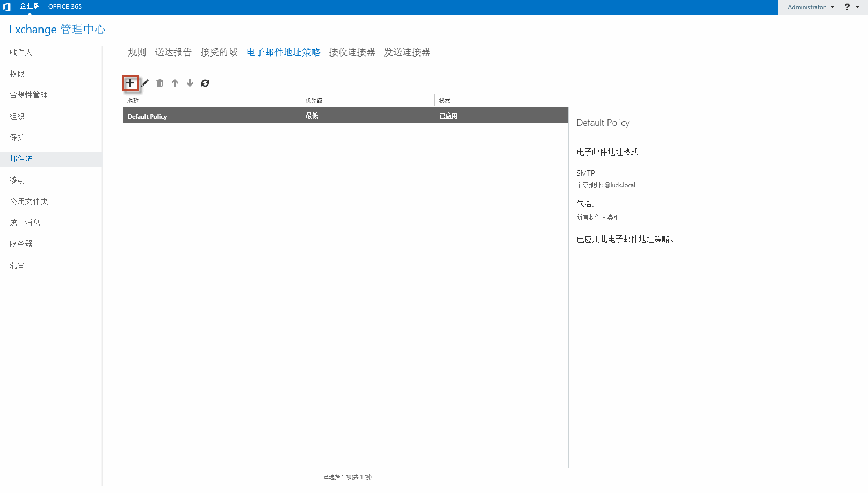Screen dimensions: 868x493
Task: Select the Default Policy row
Action: (345, 115)
